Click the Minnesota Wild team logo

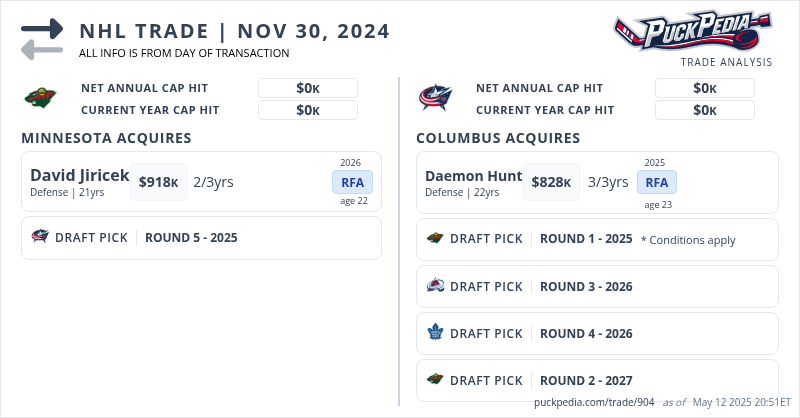39,98
